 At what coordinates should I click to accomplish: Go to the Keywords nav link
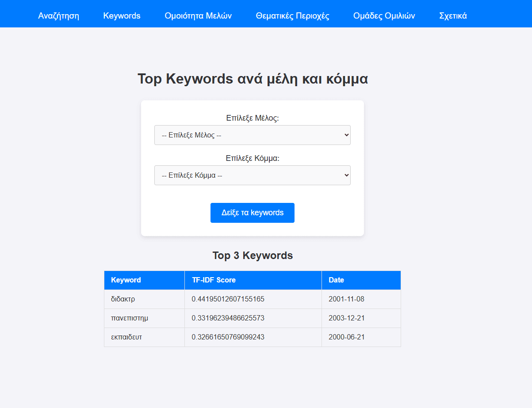click(122, 16)
